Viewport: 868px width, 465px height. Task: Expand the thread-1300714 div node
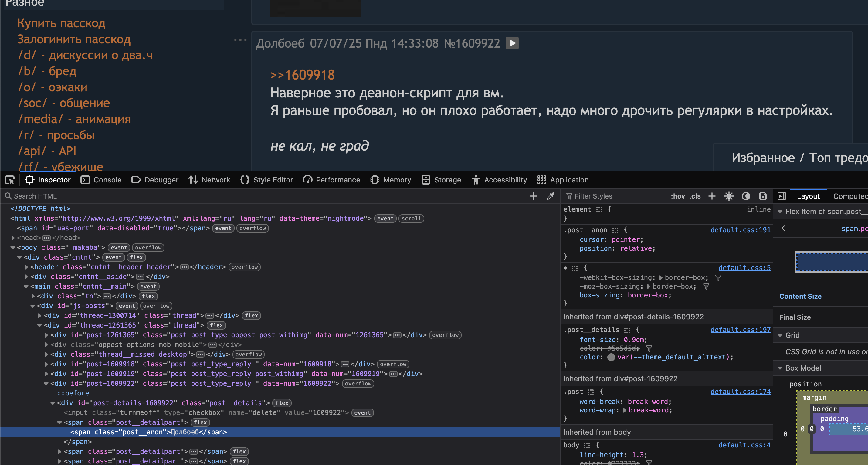(x=40, y=315)
